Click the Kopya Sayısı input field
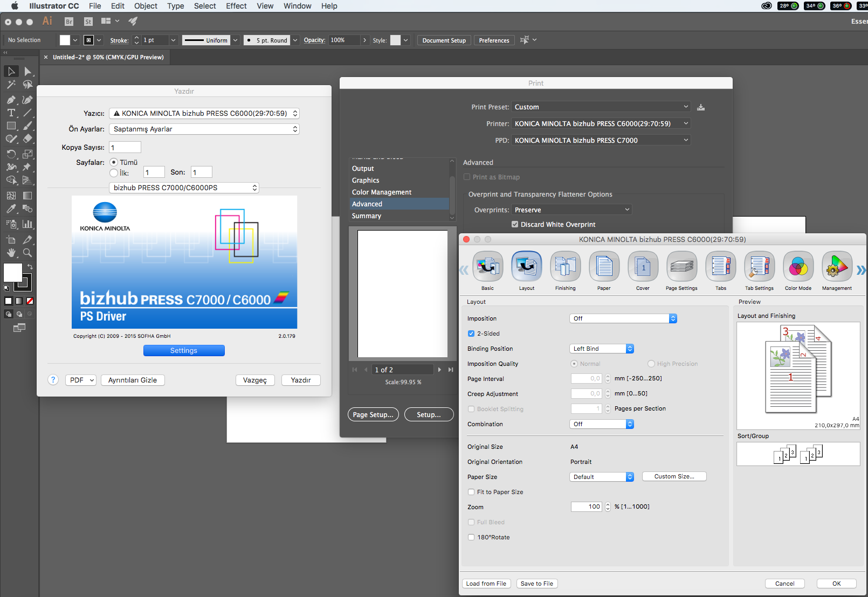The image size is (868, 597). [x=125, y=148]
